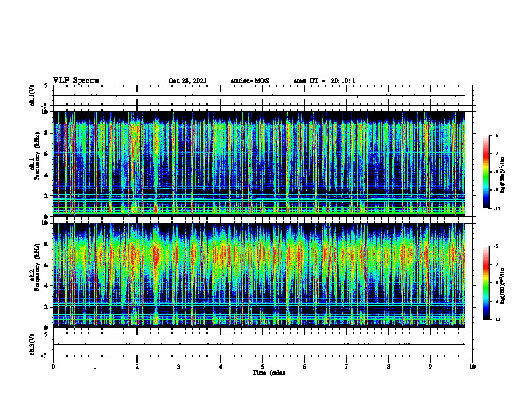Viewport: 532px width, 411px height.
Task: Click time axis tick label "1"
Action: click(x=95, y=367)
